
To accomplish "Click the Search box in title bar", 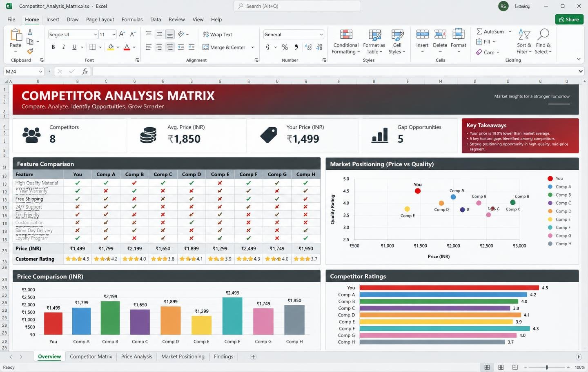I will click(x=297, y=6).
